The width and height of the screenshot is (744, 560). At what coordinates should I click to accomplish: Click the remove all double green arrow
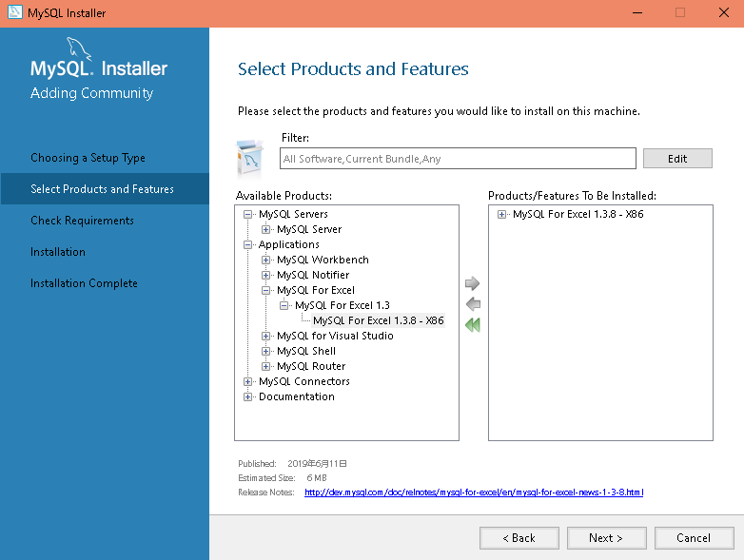[x=473, y=325]
